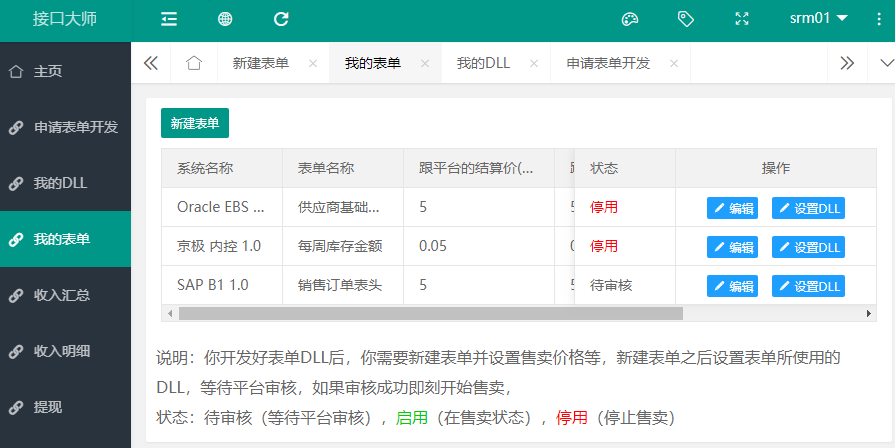The image size is (895, 448).
Task: Toggle fullscreen mode icon
Action: (x=741, y=18)
